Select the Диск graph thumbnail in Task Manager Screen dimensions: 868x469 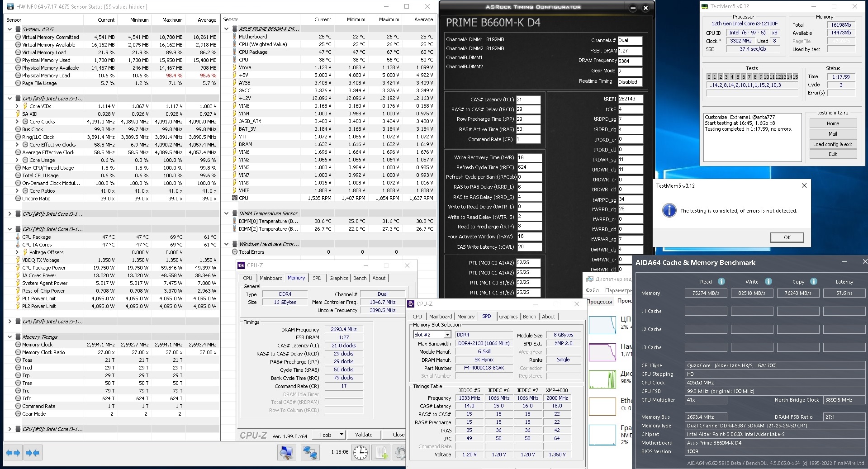pyautogui.click(x=602, y=379)
